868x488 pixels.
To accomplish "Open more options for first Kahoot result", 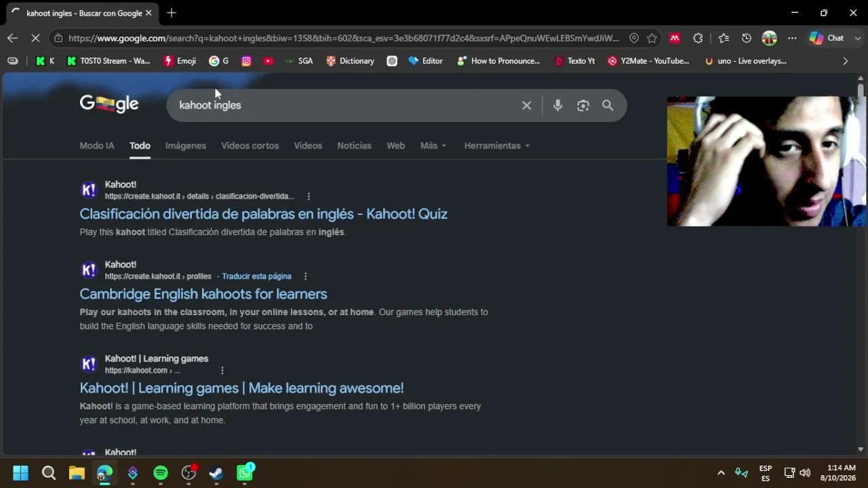I will [309, 197].
